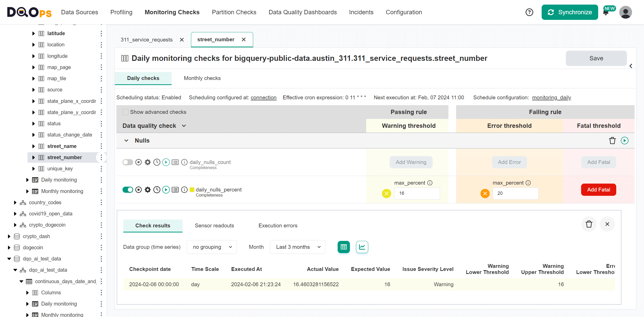Click the error max_percent input field
644x317 pixels.
pos(515,194)
